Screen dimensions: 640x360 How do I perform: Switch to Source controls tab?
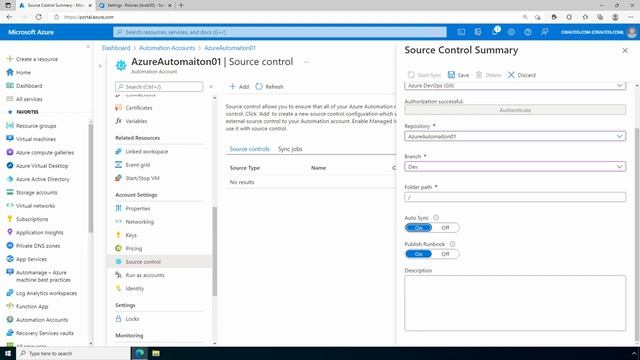point(249,149)
